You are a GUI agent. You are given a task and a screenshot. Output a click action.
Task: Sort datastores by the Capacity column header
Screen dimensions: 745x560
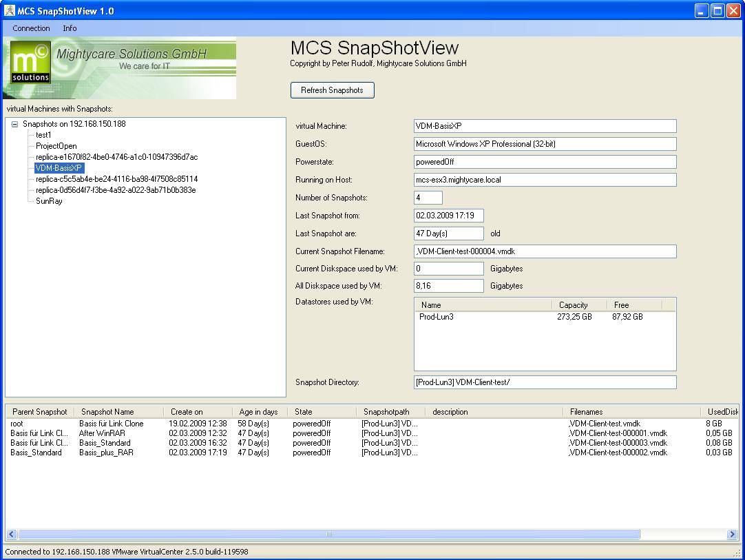tap(579, 305)
